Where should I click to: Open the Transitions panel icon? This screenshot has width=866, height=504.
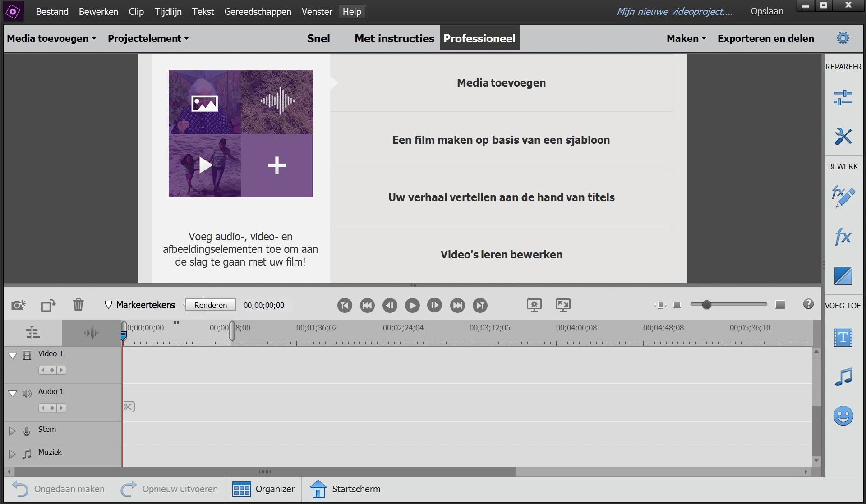pos(843,276)
